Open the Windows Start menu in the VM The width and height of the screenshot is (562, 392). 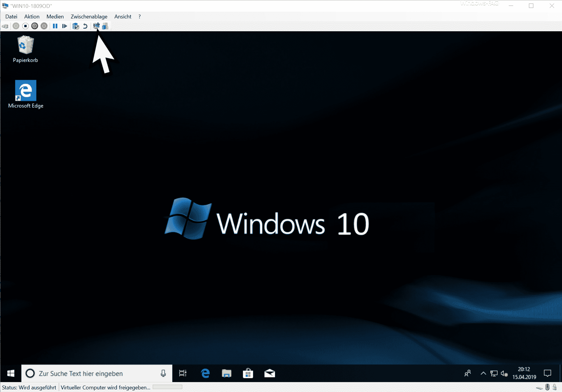click(x=11, y=373)
